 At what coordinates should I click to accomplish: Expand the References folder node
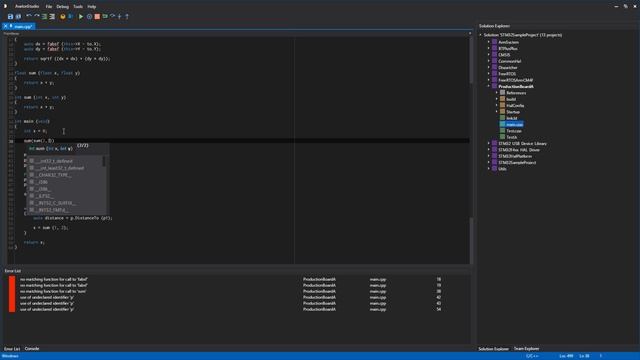coord(497,93)
